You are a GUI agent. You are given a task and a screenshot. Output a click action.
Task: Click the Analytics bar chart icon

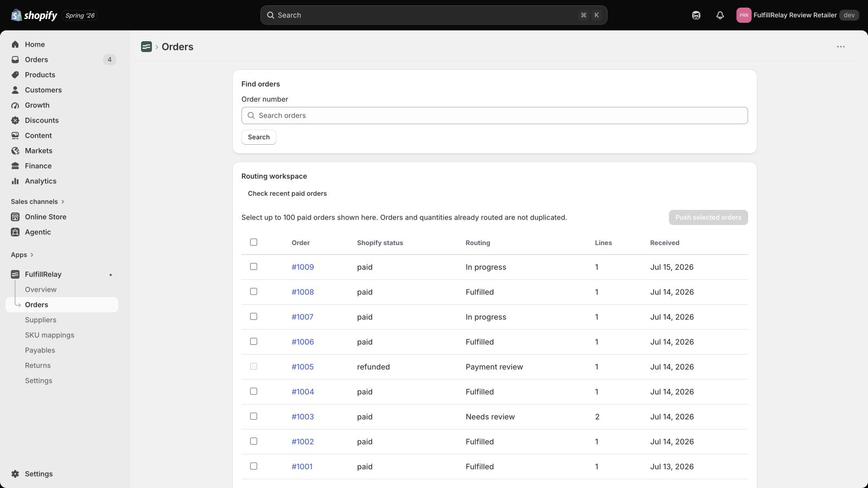15,181
